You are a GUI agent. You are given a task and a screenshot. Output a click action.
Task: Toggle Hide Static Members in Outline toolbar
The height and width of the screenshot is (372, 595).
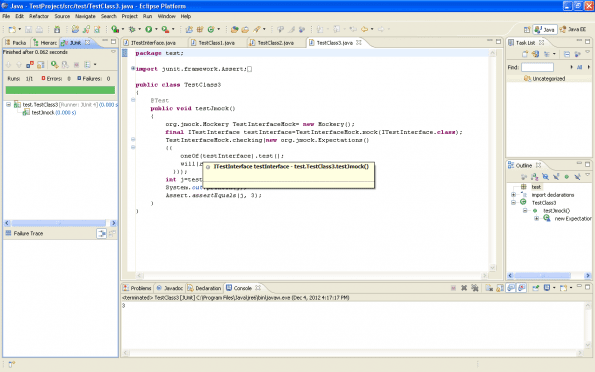tap(556, 177)
